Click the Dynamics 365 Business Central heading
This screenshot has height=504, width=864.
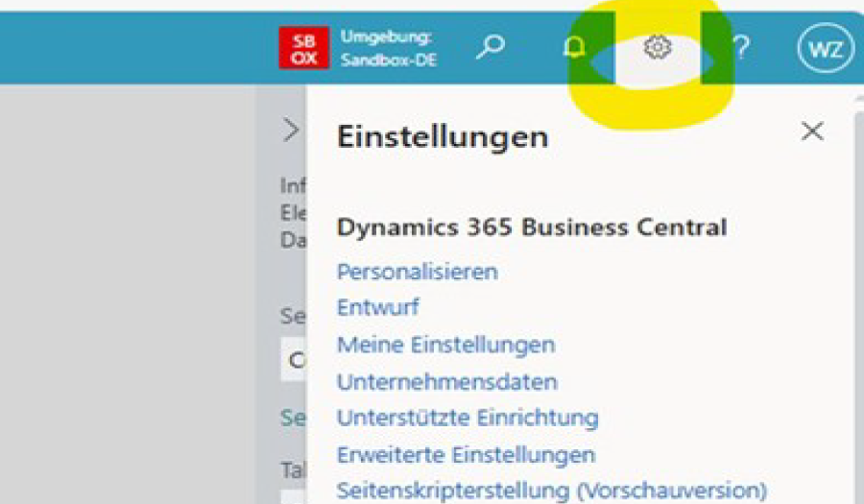531,228
